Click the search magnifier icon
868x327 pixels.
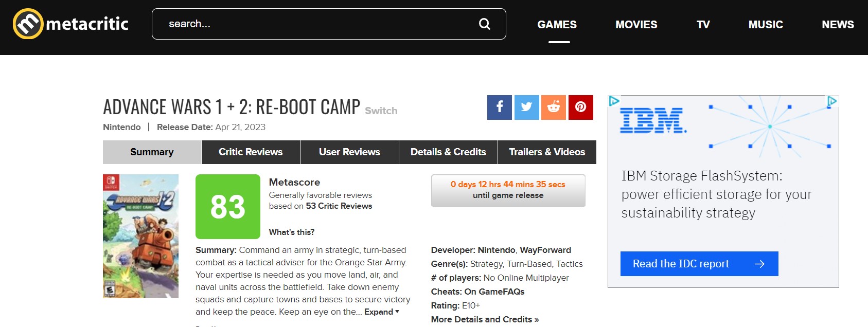point(485,24)
